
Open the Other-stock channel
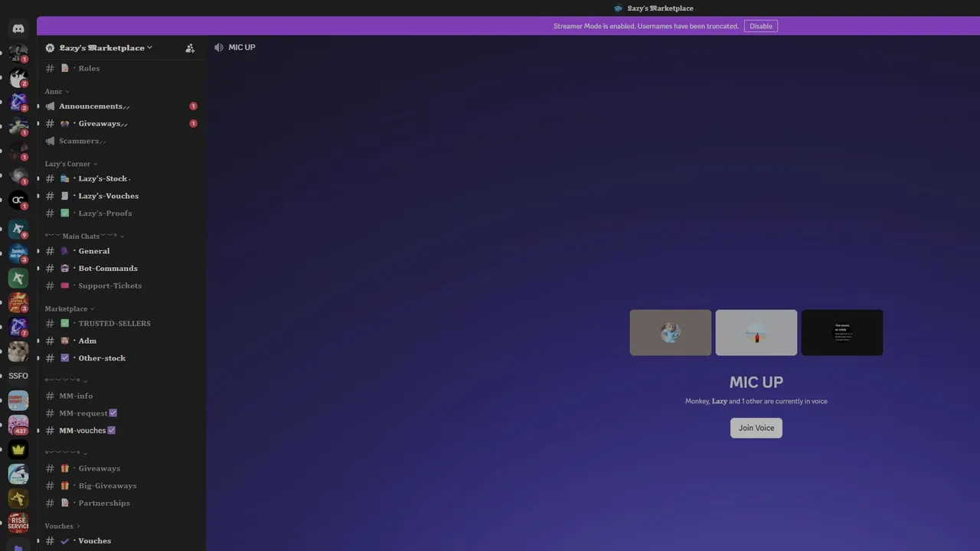[x=122, y=358]
